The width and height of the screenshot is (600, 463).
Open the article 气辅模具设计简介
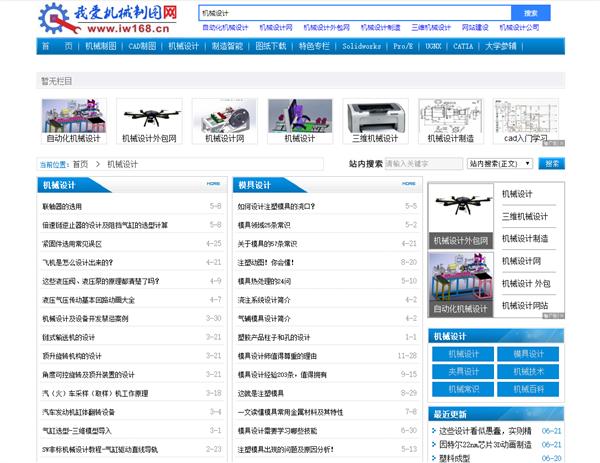(264, 319)
